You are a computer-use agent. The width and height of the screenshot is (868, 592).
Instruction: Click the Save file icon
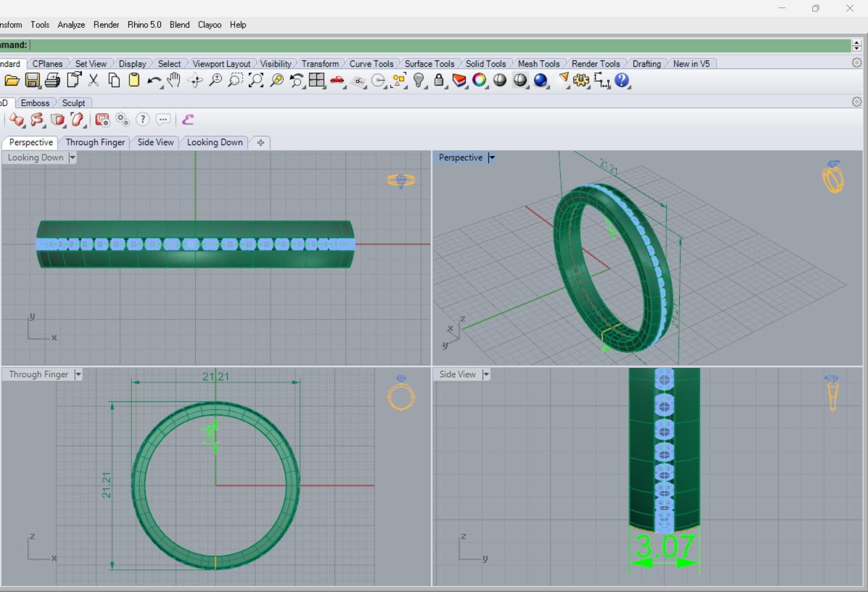(x=33, y=81)
